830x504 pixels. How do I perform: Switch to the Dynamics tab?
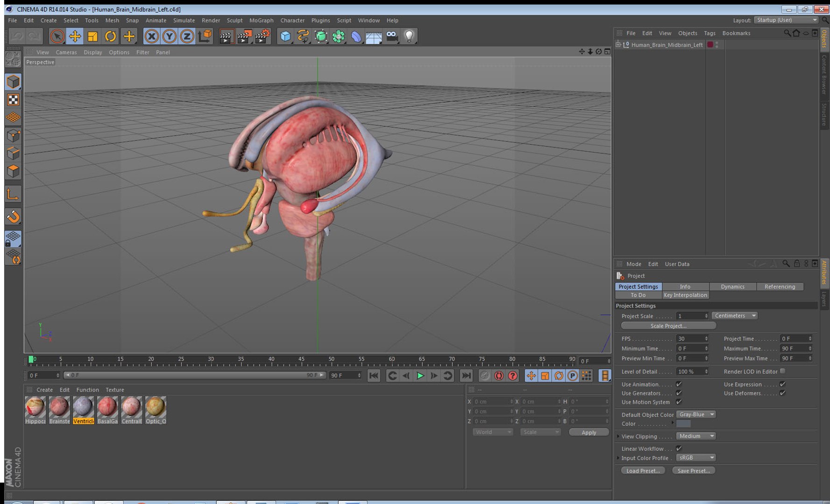click(732, 287)
